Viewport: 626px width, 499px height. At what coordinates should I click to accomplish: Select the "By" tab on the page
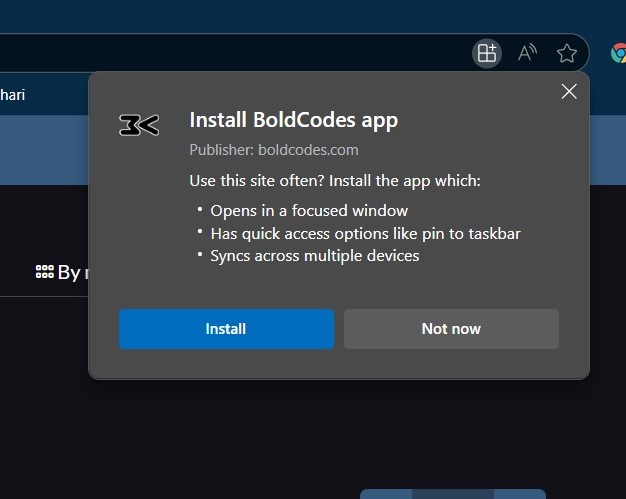(68, 272)
